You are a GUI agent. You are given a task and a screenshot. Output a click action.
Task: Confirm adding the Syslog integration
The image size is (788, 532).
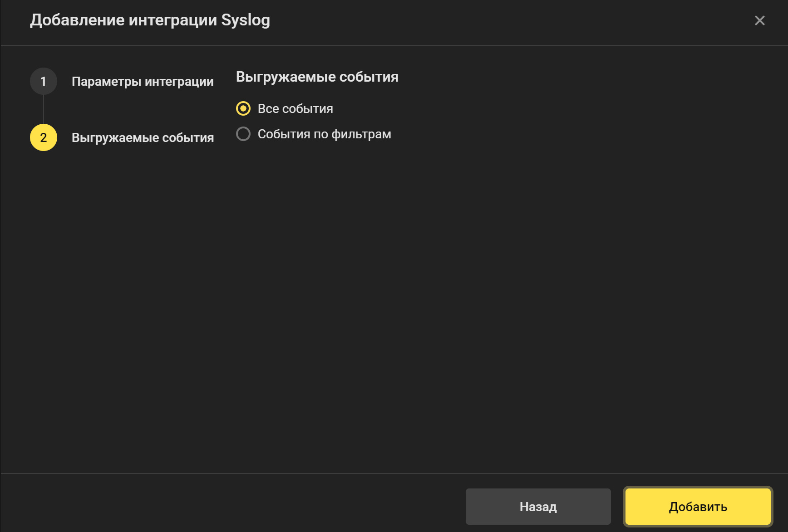pos(698,507)
